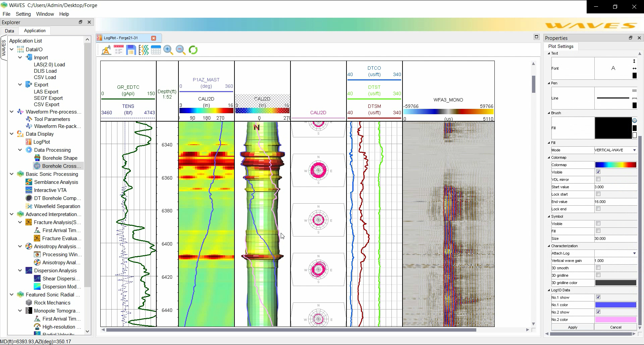Open the File menu
This screenshot has width=644, height=345.
[x=6, y=14]
